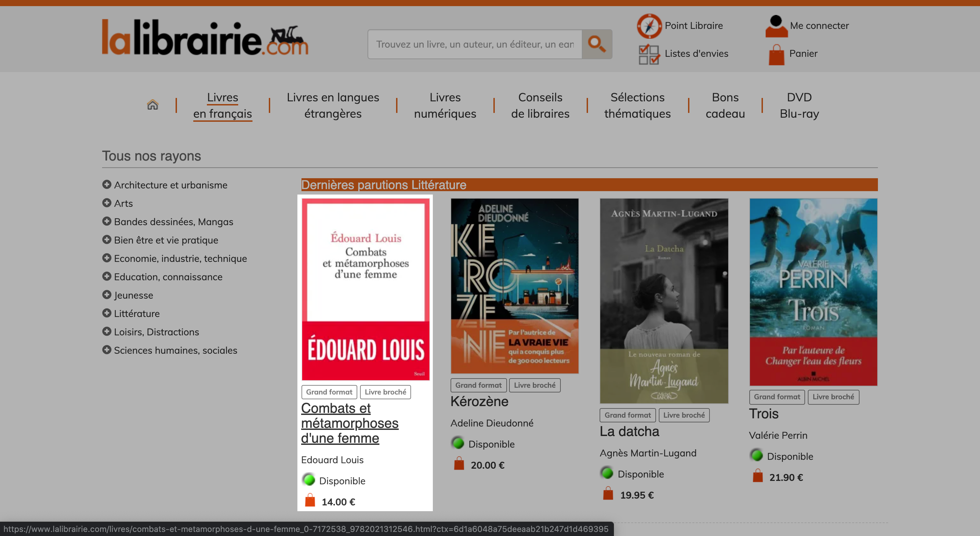
Task: Open La datcha book title link
Action: tap(629, 432)
